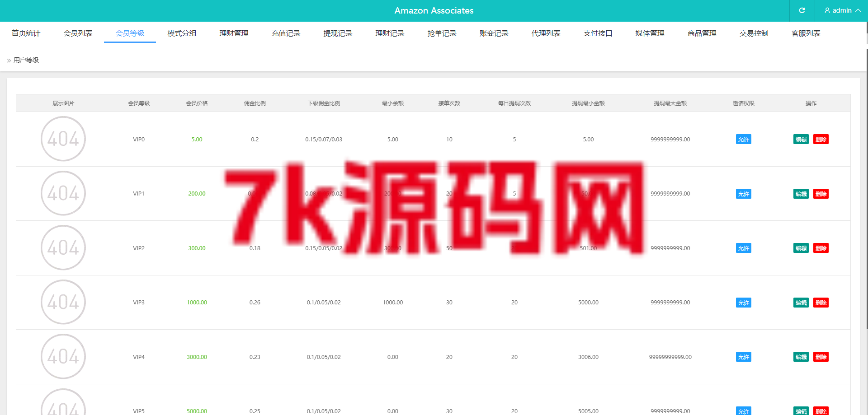Open 模式分组 menu item
Viewport: 868px width, 415px height.
(x=182, y=33)
